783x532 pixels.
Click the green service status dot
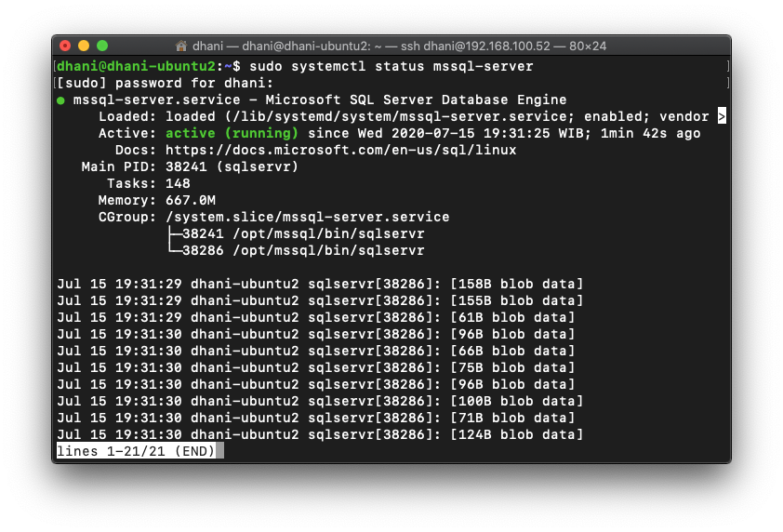[61, 100]
